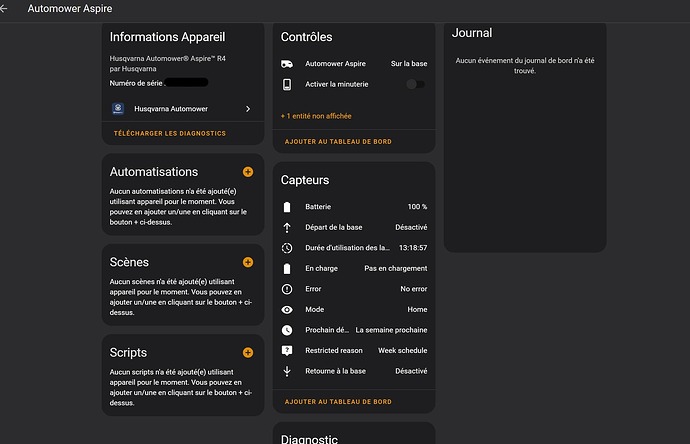This screenshot has width=690, height=444.
Task: Open the Automower Aspire control row
Action: pyautogui.click(x=354, y=64)
